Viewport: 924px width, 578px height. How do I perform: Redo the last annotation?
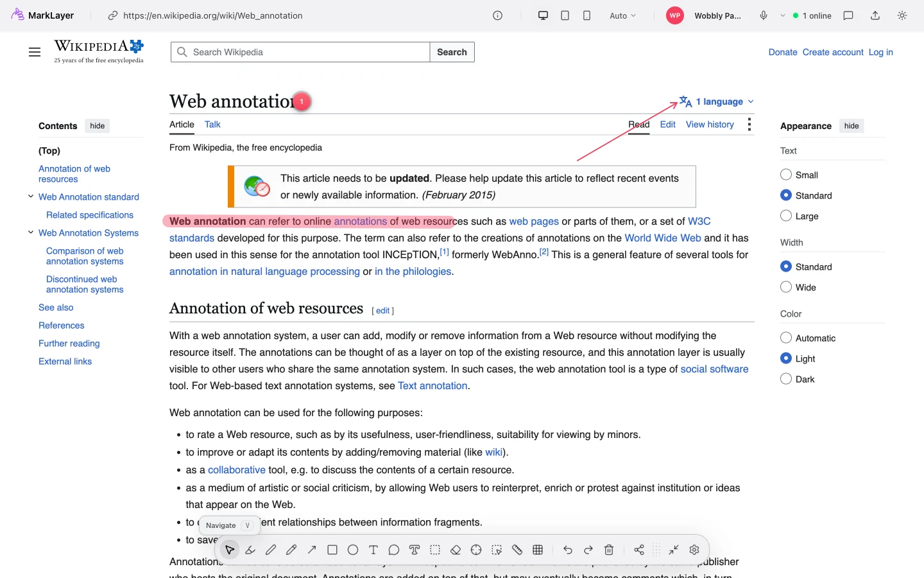pyautogui.click(x=588, y=550)
